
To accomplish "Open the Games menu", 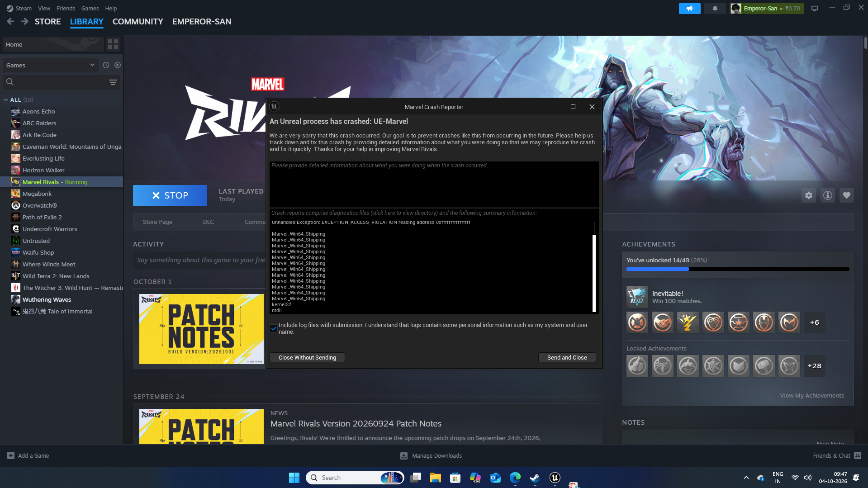I will (90, 8).
